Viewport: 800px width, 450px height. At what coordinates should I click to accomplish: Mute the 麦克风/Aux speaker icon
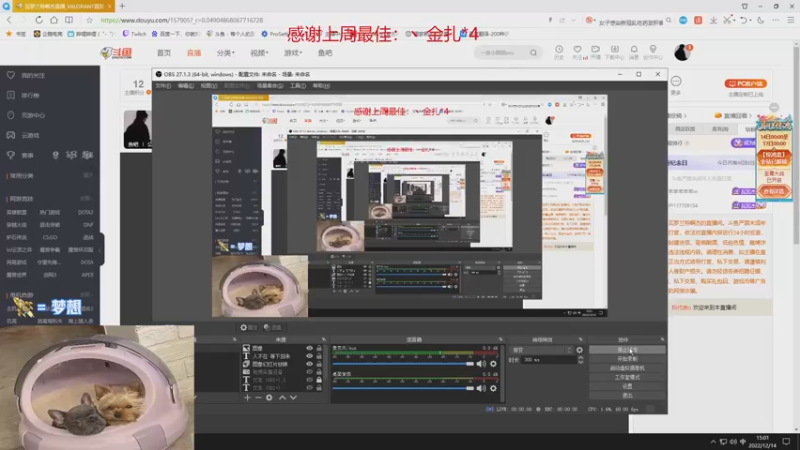[x=481, y=364]
